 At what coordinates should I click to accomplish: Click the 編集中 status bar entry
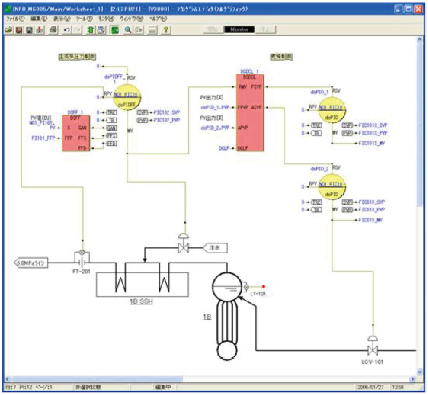coord(163,387)
